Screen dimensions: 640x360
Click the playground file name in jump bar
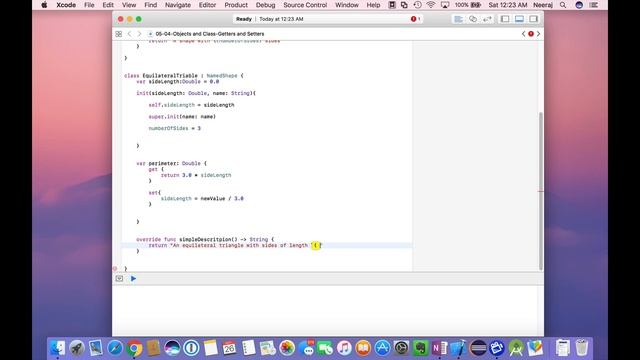[209, 34]
